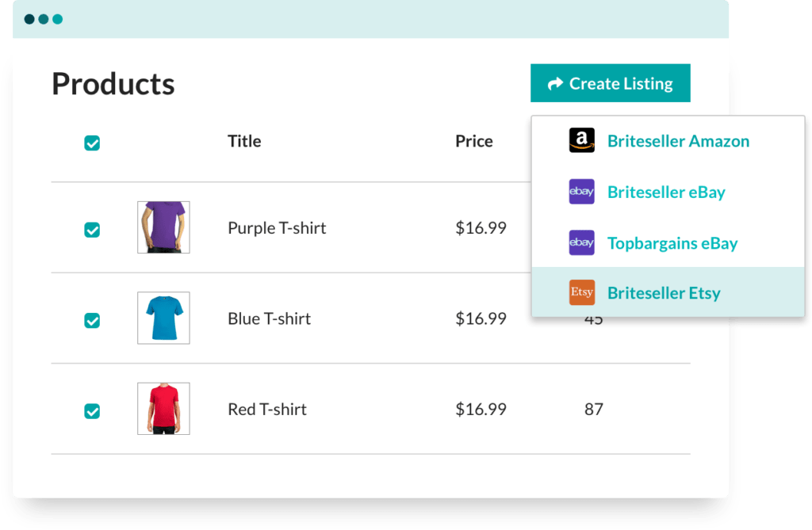
Task: Click the Blue T-shirt product image
Action: 163,318
